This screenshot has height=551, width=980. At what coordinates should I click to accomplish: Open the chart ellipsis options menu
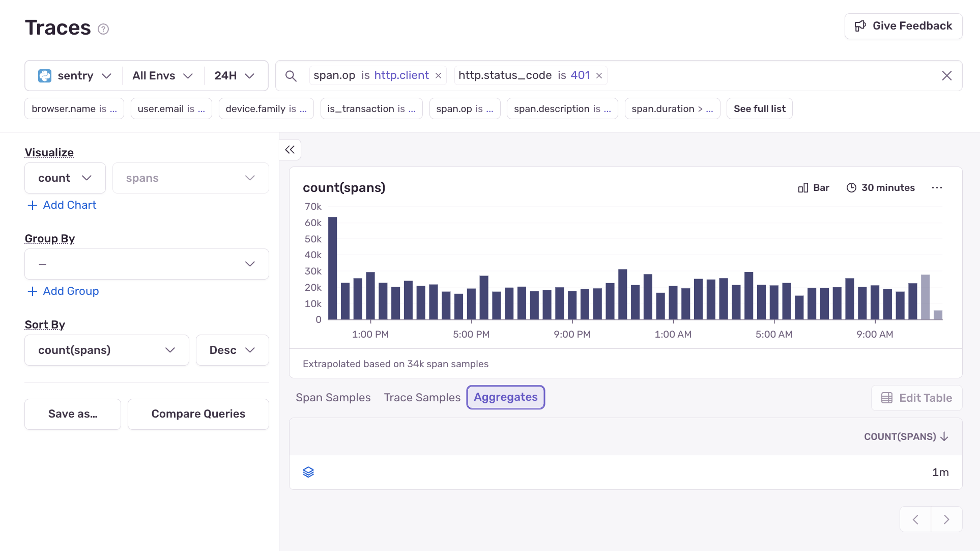pos(937,188)
